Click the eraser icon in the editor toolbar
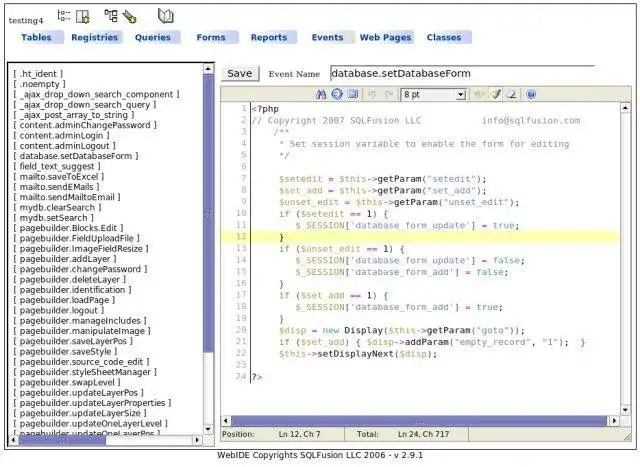This screenshot has width=640, height=467. click(511, 94)
